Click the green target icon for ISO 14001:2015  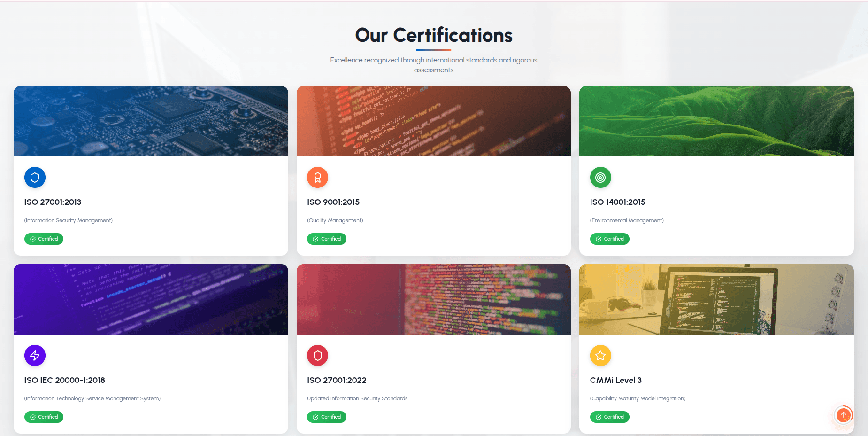600,178
